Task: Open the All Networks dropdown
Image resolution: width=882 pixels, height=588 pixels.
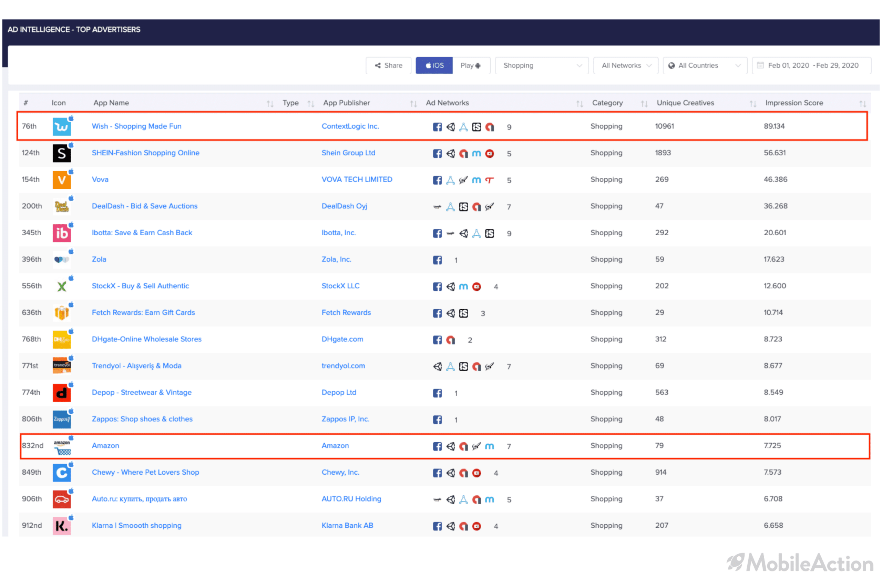Action: 626,65
